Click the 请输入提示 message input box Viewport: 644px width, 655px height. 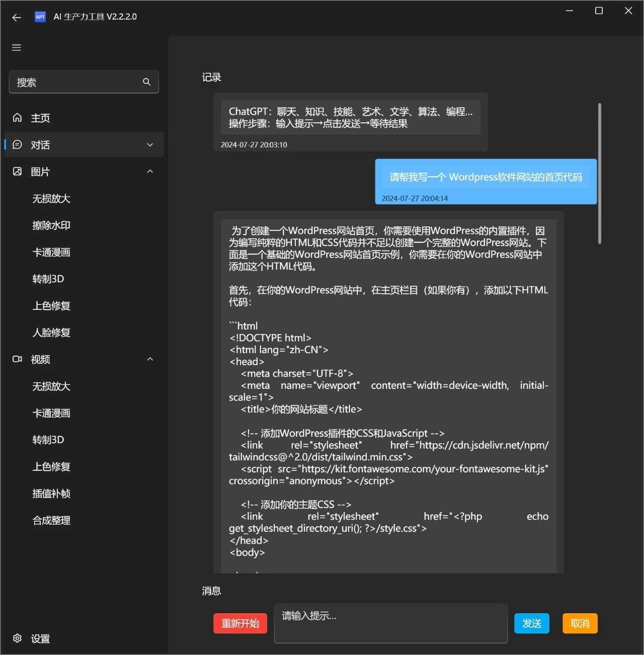391,623
